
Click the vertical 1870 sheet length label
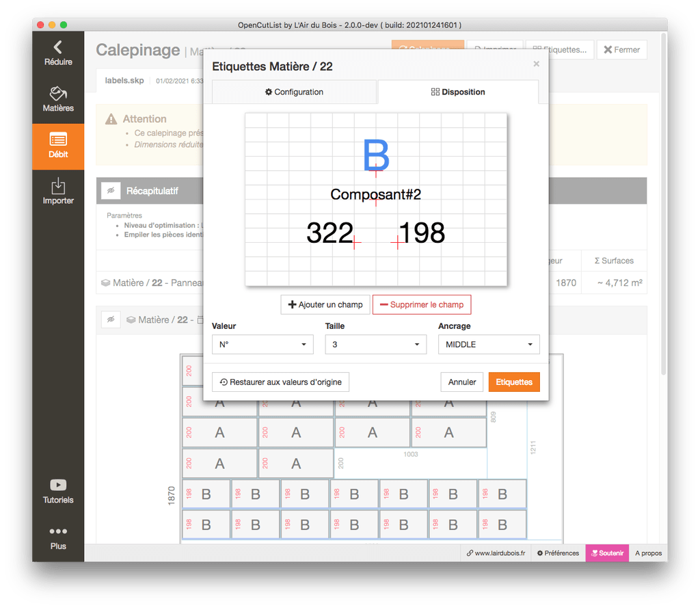click(x=172, y=496)
